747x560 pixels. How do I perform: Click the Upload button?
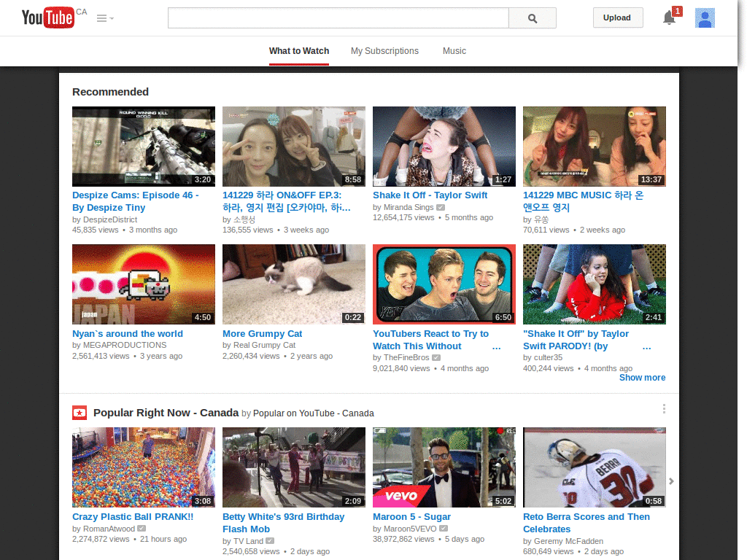tap(617, 17)
